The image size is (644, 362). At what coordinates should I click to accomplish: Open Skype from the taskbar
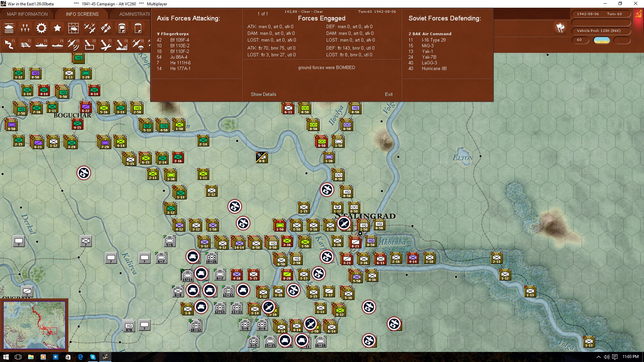click(93, 357)
